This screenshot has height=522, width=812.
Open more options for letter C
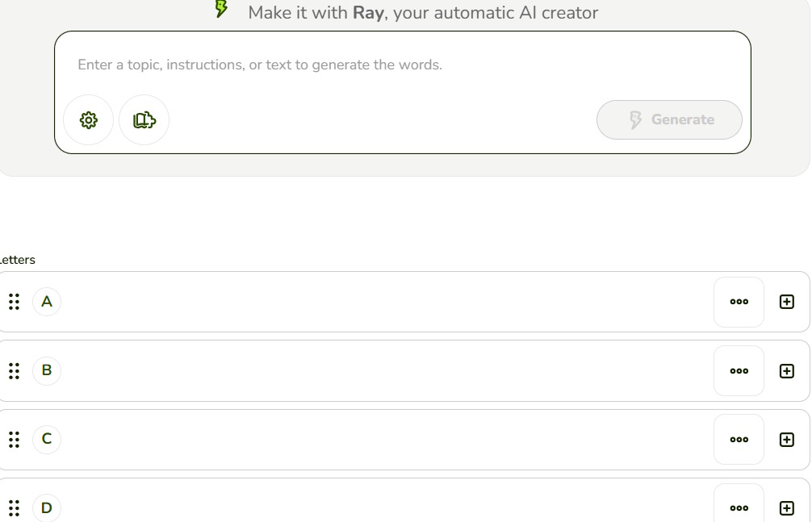(x=739, y=440)
